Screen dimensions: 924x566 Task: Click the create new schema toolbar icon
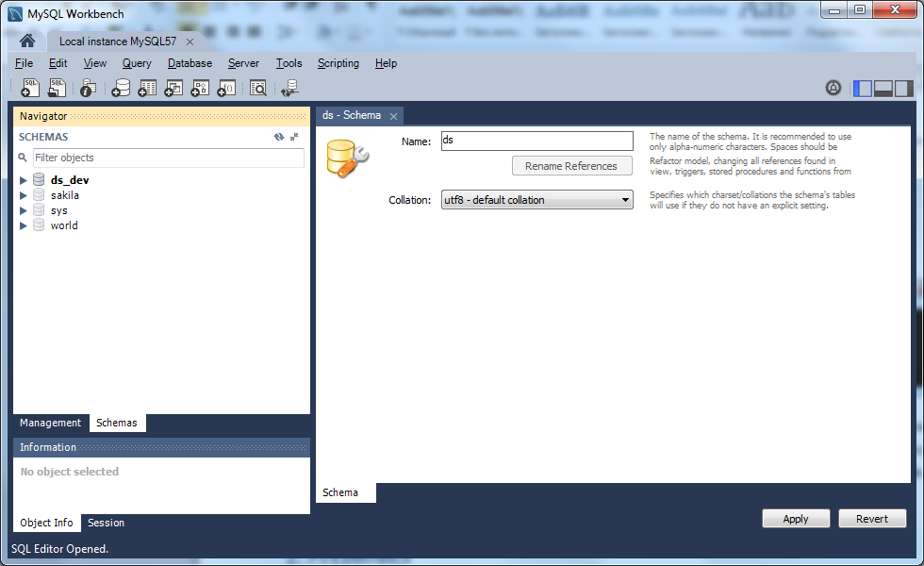tap(121, 88)
